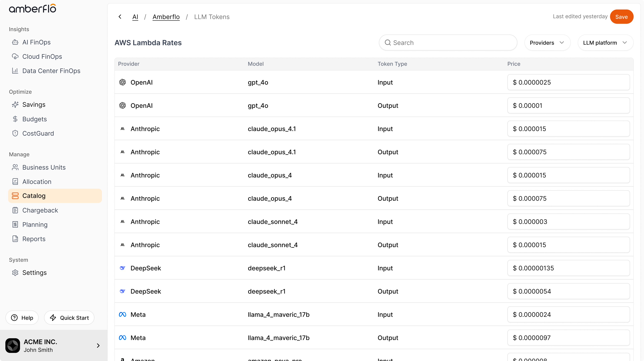
Task: Click the orange Save button
Action: (x=621, y=17)
